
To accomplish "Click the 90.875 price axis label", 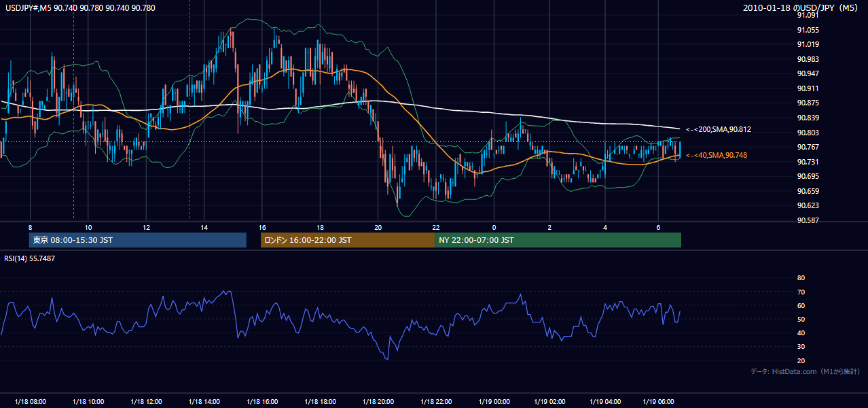I will point(808,103).
